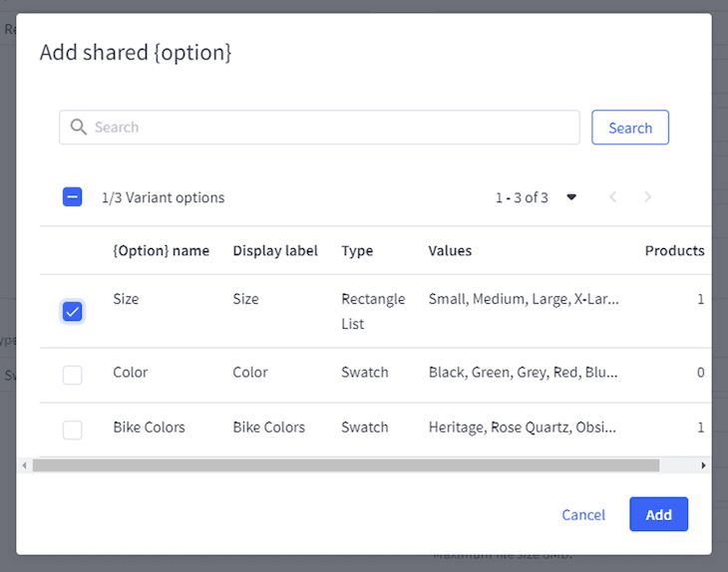Click the Color option name cell

131,373
